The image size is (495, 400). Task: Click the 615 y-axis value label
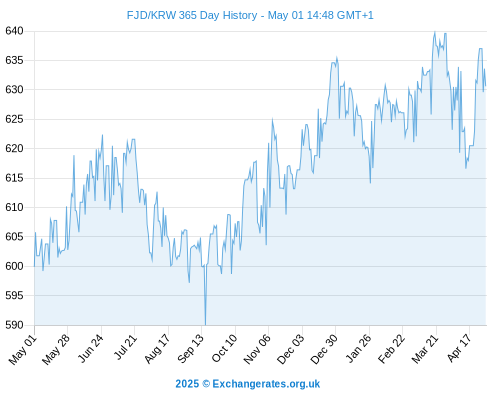click(14, 178)
